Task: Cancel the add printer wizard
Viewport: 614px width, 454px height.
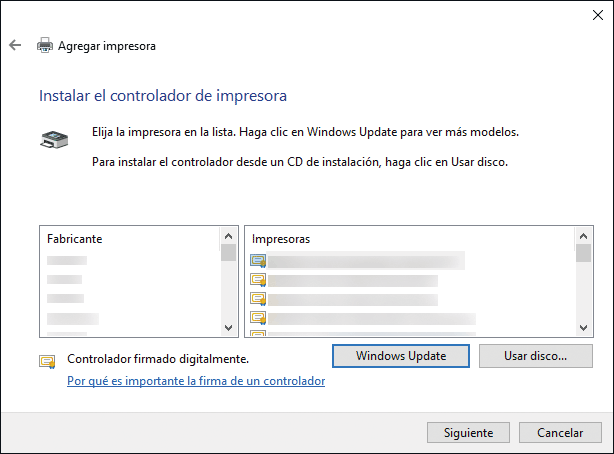Action: (x=560, y=433)
